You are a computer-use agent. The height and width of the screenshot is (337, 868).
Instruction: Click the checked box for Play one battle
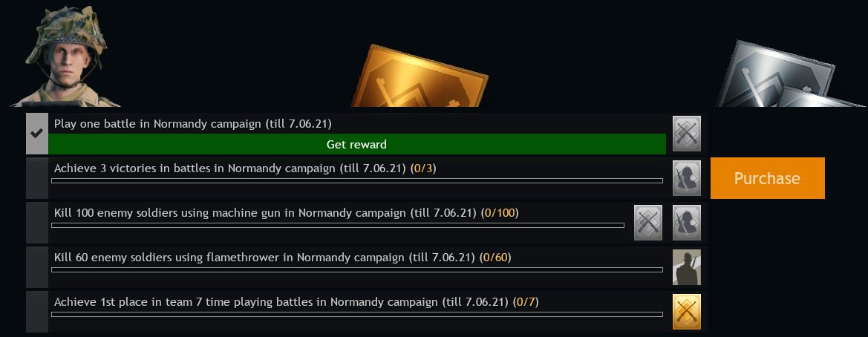36,134
